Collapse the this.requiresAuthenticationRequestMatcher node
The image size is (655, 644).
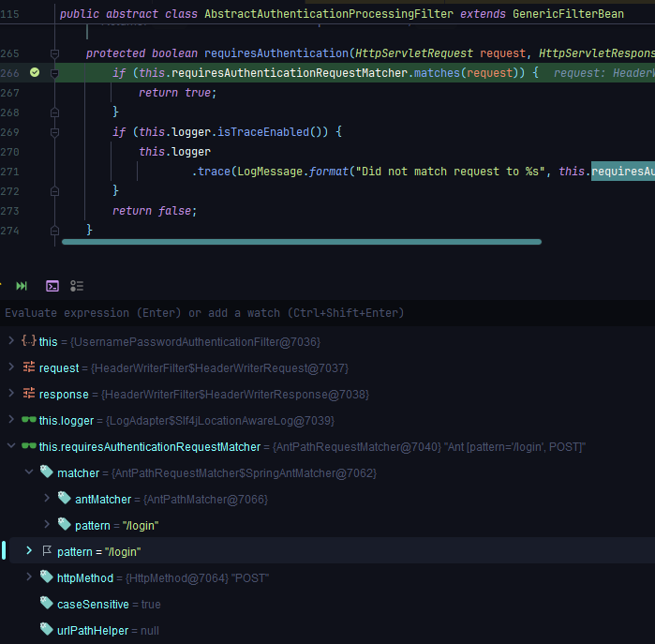coord(10,447)
